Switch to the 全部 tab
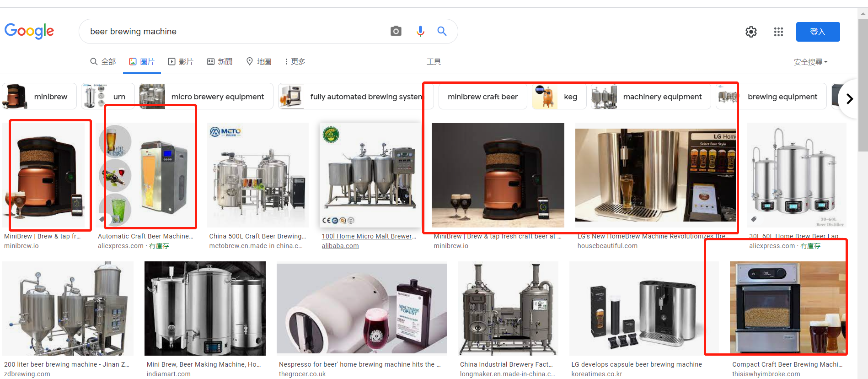Viewport: 868px width, 379px height. tap(103, 61)
